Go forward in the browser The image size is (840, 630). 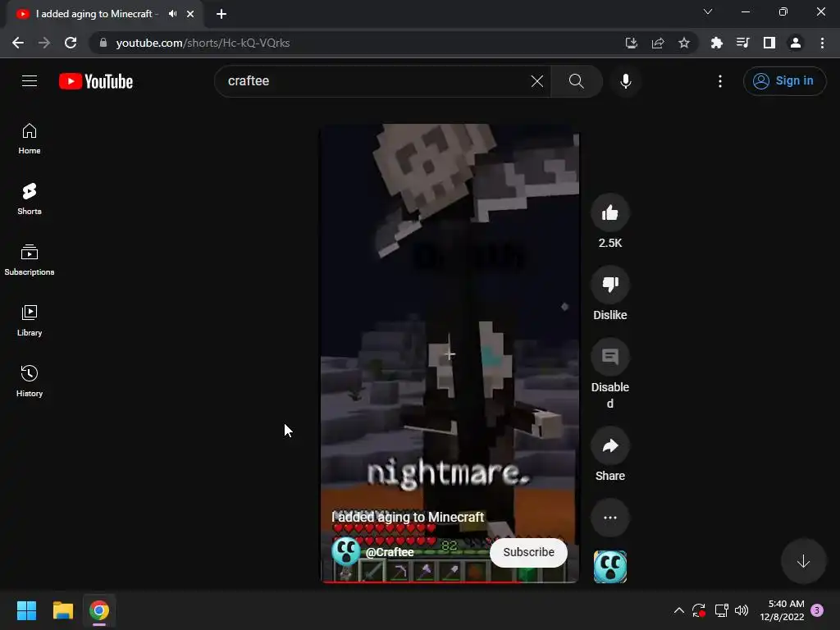tap(44, 43)
